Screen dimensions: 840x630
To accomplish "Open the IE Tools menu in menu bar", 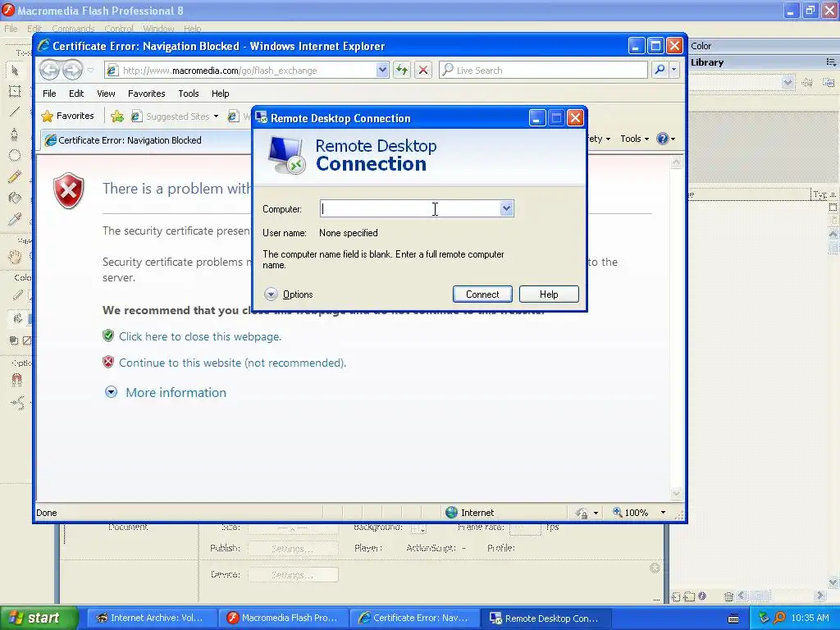I will [189, 94].
